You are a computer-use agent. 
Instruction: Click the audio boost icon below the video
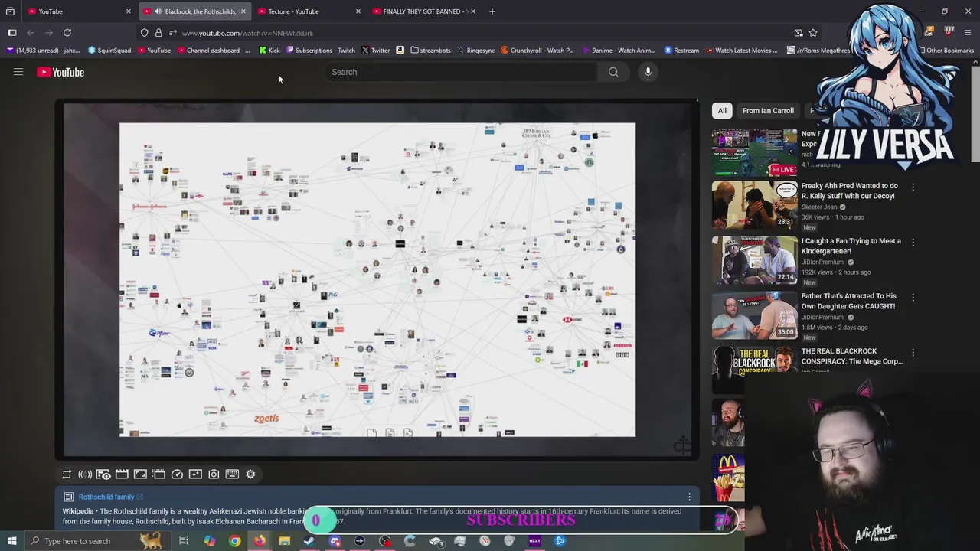85,474
